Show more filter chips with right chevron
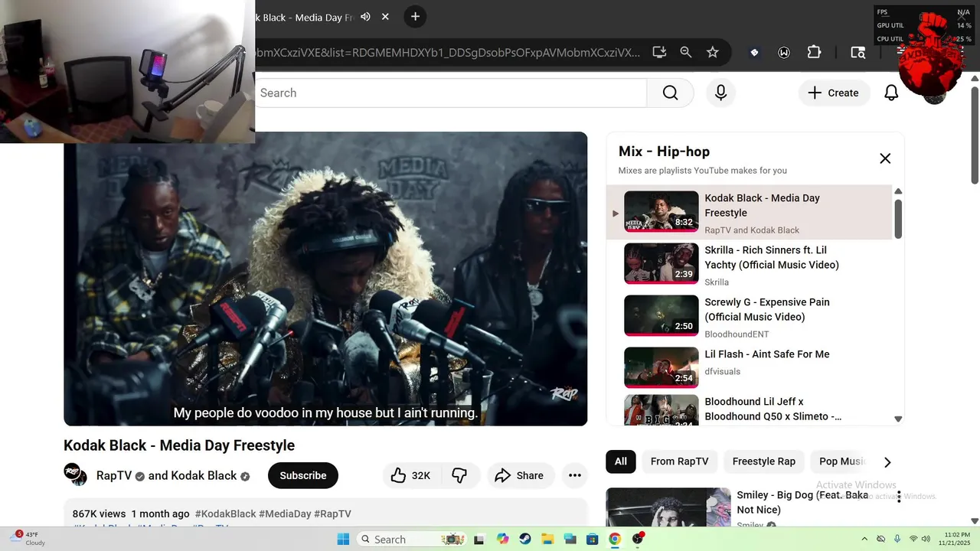This screenshot has height=551, width=980. (887, 462)
